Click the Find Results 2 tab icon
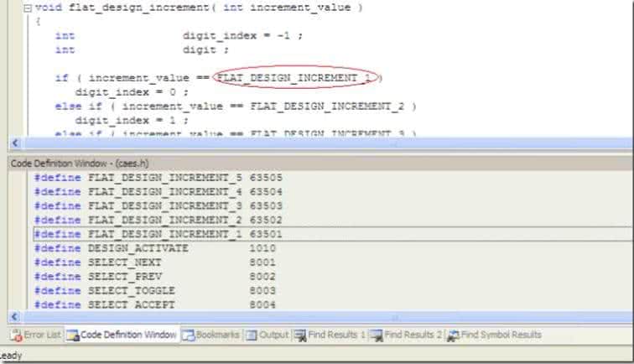Screen dimensions: 634x364 (x=377, y=335)
